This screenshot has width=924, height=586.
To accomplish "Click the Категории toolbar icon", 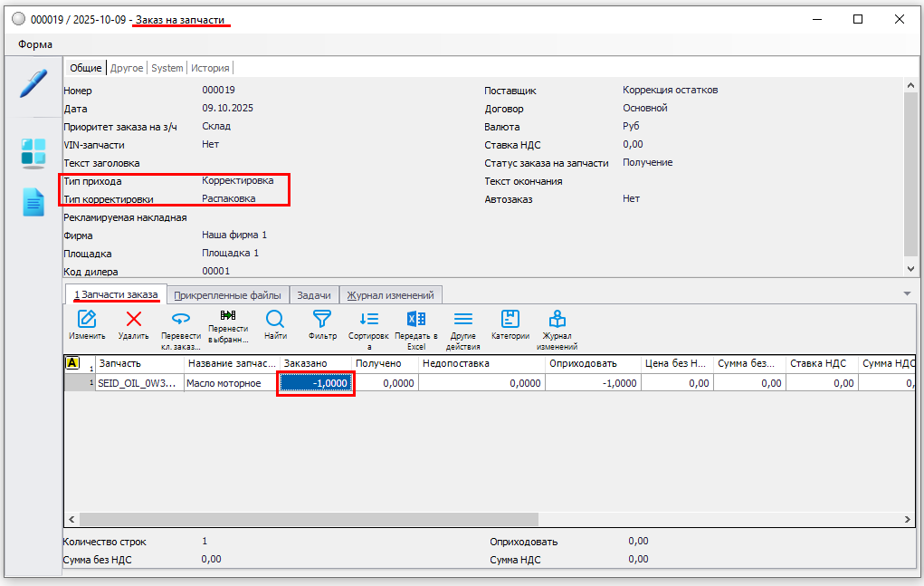I will [x=510, y=319].
